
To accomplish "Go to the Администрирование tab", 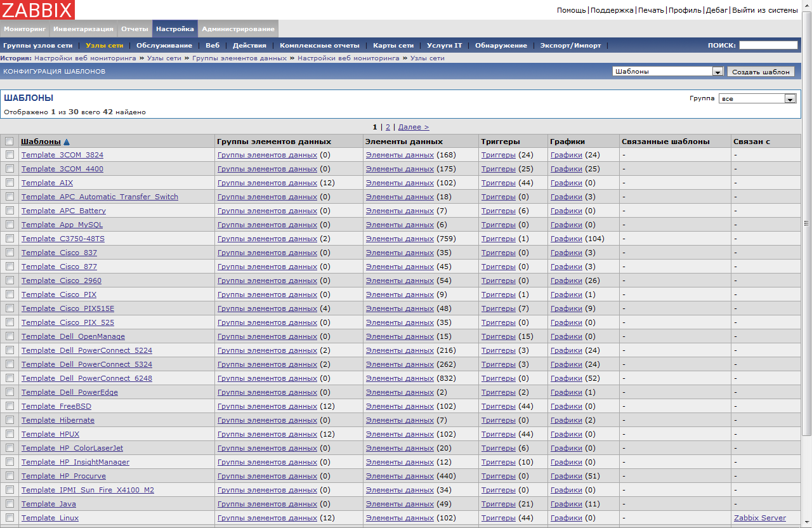I will coord(239,29).
